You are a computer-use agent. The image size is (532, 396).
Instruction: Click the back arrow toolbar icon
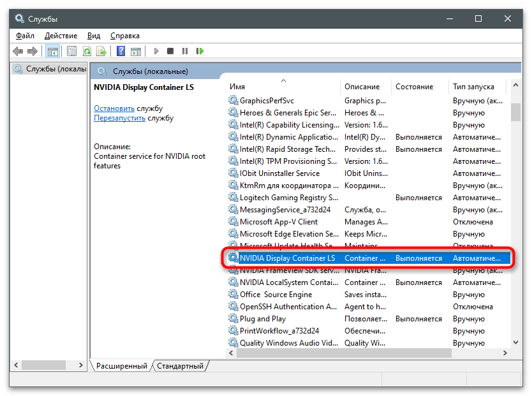(18, 51)
